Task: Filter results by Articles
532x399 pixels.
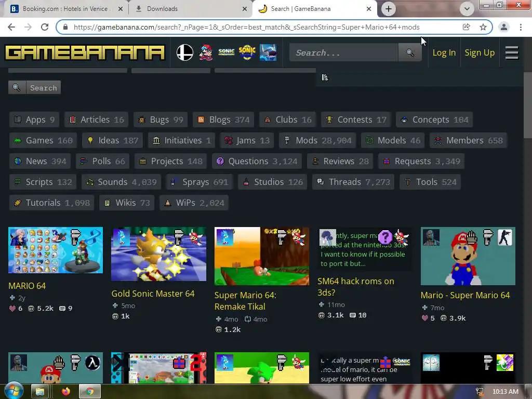Action: (x=96, y=119)
